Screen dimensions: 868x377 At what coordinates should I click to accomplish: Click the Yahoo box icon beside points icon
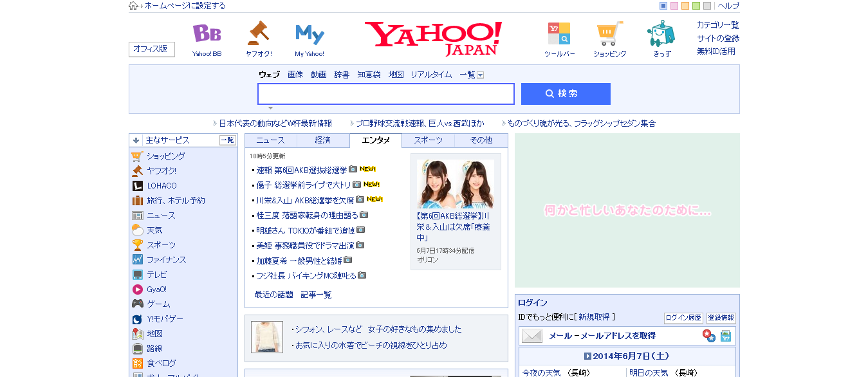coord(725,336)
